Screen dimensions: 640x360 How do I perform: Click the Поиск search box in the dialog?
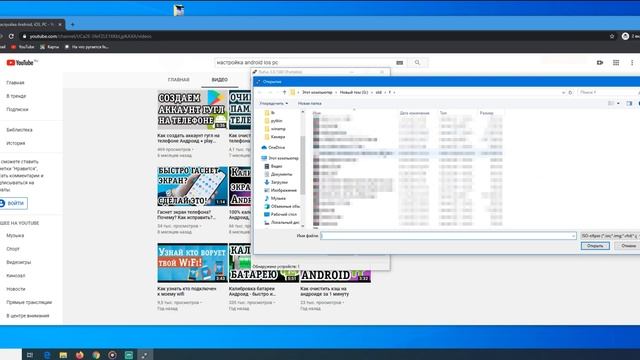pyautogui.click(x=608, y=93)
